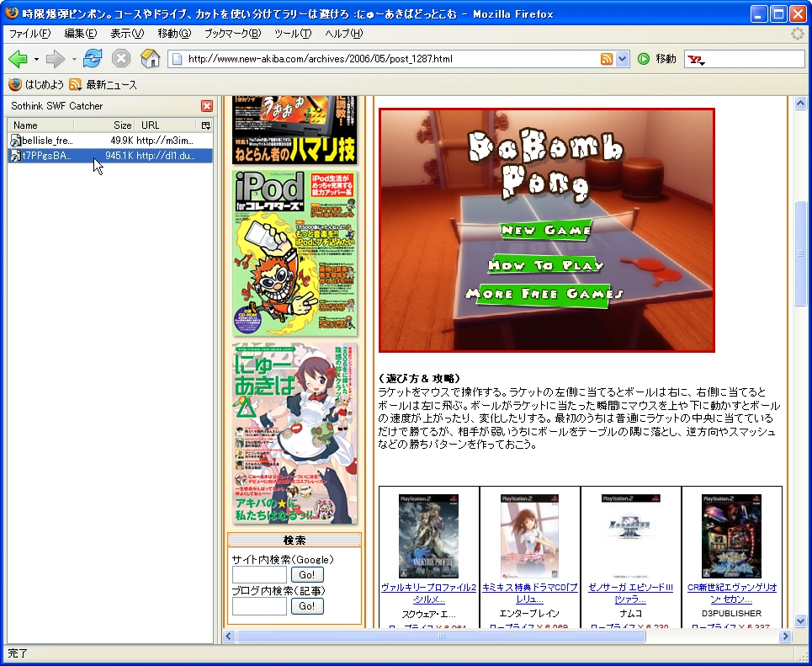Reload the page with the Refresh icon
The image size is (812, 666).
pos(93,59)
